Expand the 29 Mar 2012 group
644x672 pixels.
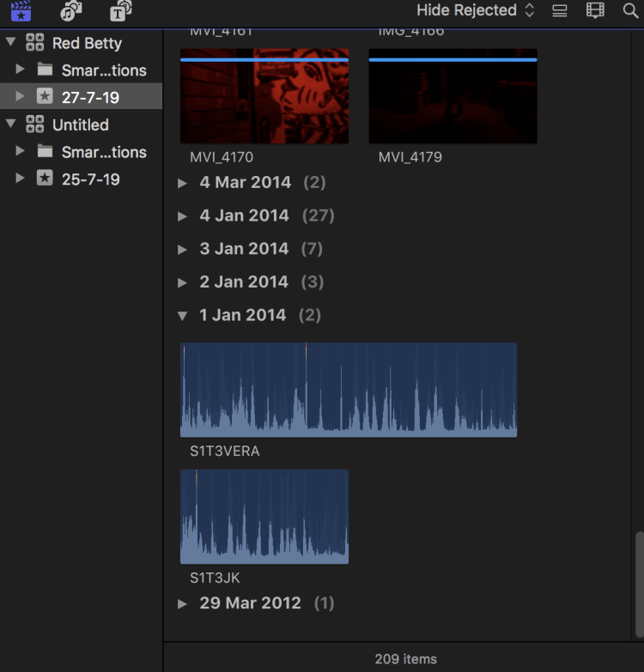click(182, 604)
